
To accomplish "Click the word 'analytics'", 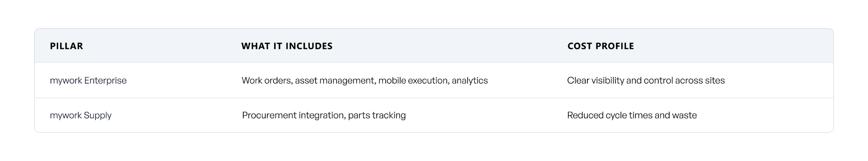I will [470, 80].
